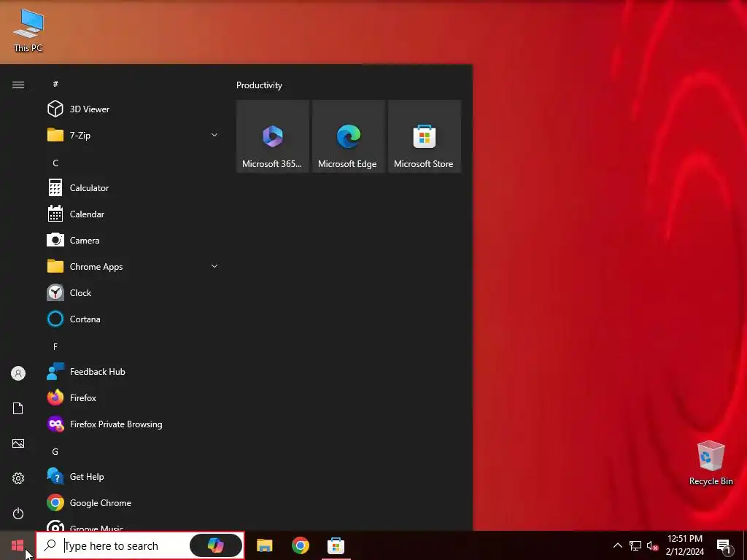Open File Explorer from the taskbar
The height and width of the screenshot is (560, 747).
[264, 545]
